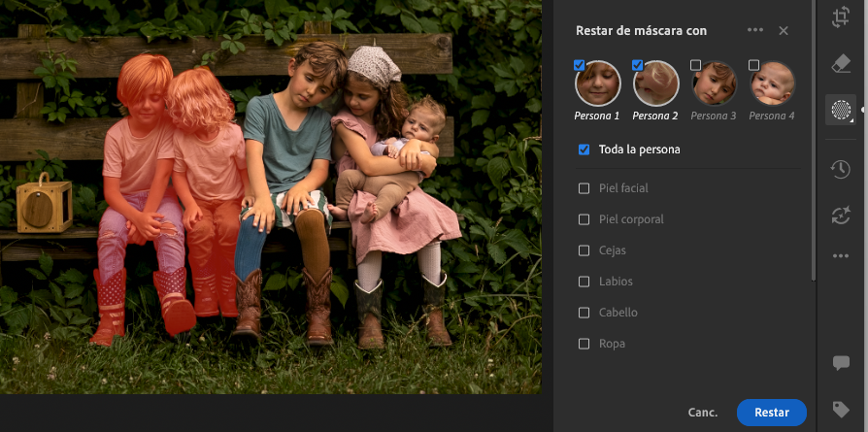Open the Keywords tag icon

(x=841, y=409)
